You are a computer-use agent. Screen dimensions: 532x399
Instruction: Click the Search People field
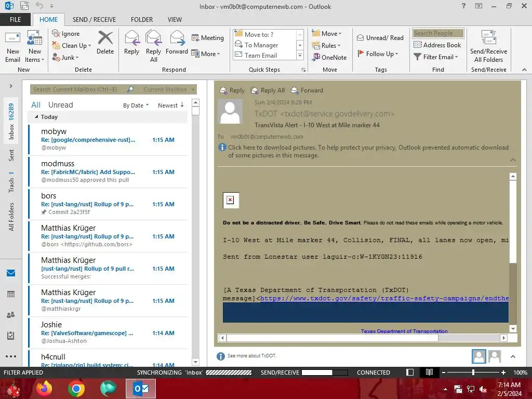[438, 33]
